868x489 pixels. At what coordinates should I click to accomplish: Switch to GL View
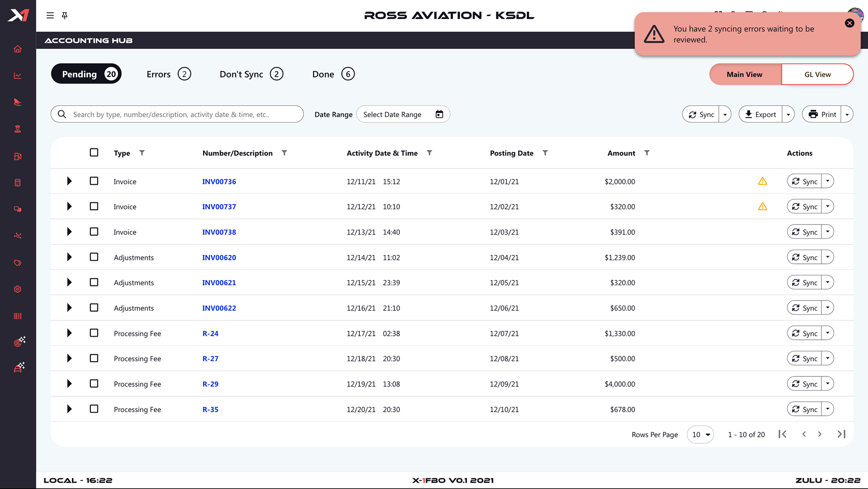(817, 74)
